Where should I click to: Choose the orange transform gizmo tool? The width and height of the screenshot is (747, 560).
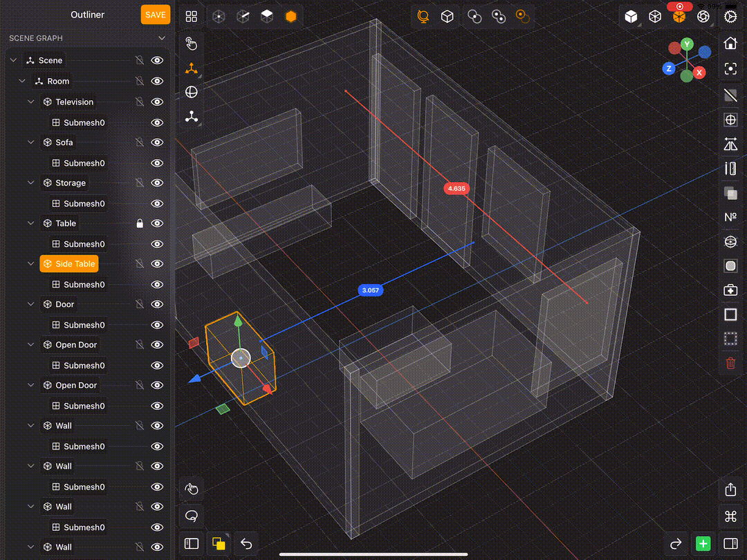(192, 68)
